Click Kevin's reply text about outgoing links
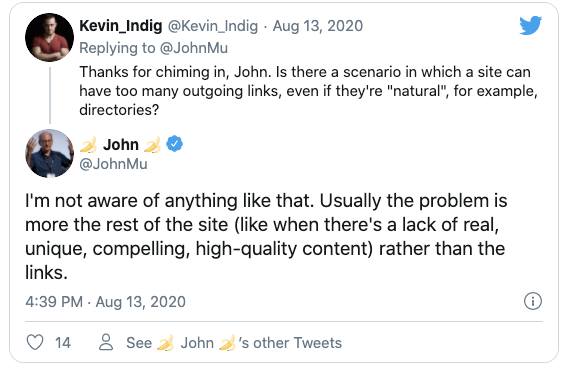This screenshot has height=367, width=569. coord(308,91)
